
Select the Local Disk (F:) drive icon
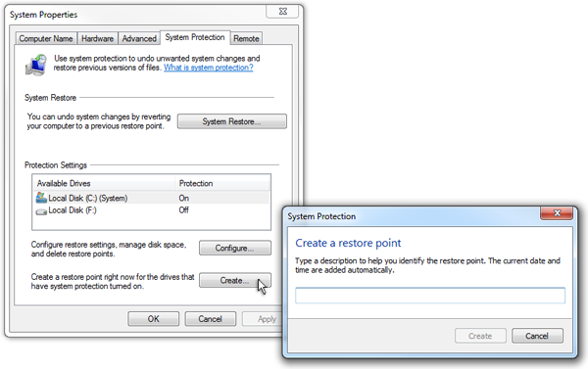click(x=41, y=211)
